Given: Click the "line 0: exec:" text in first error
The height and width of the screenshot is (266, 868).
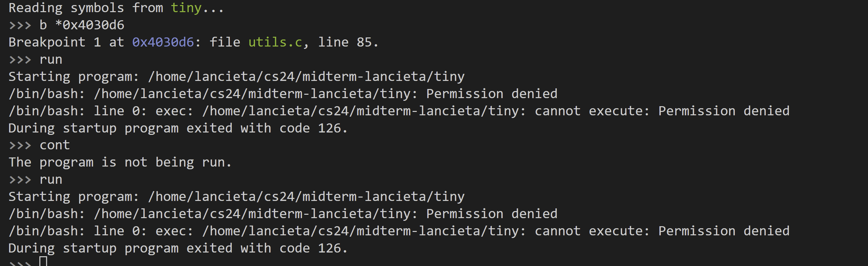Looking at the screenshot, I should [x=143, y=111].
